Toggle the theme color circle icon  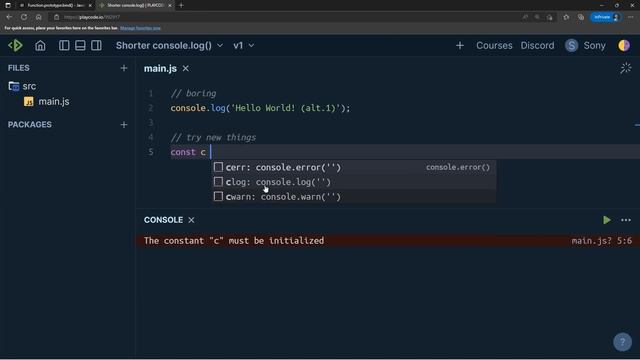click(624, 45)
